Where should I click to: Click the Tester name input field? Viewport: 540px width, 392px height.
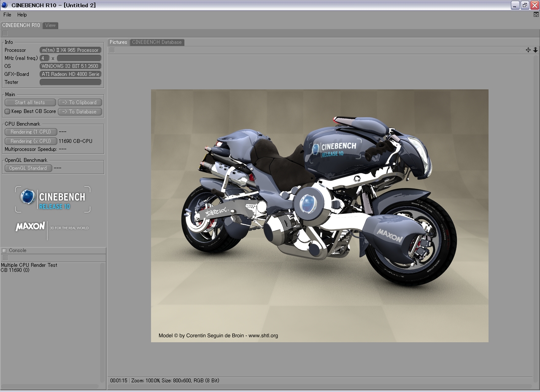pos(70,82)
